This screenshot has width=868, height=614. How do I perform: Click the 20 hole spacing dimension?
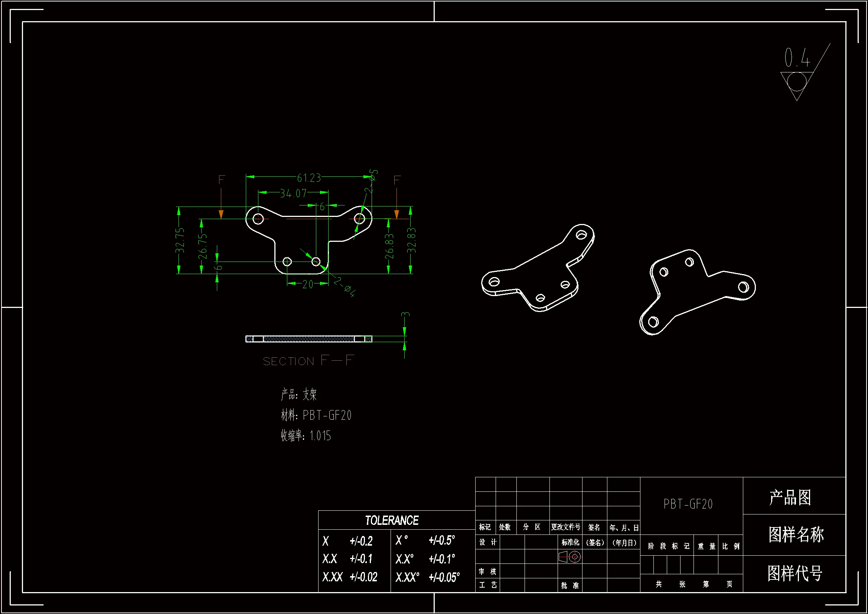click(308, 284)
